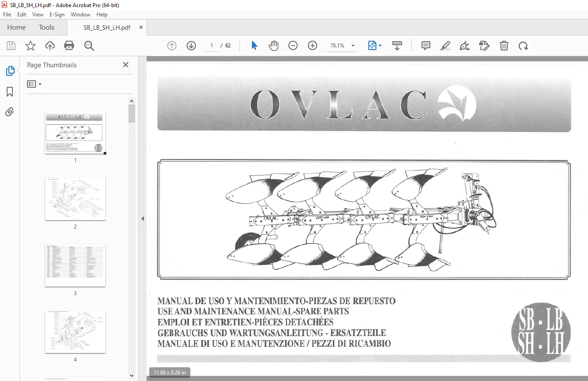588x381 pixels.
Task: Open the Attachments paperclip pane
Action: point(10,112)
